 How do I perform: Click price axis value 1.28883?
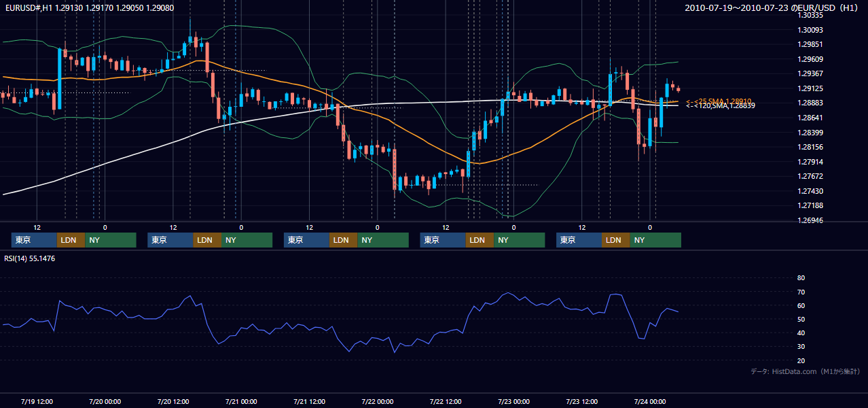[810, 103]
